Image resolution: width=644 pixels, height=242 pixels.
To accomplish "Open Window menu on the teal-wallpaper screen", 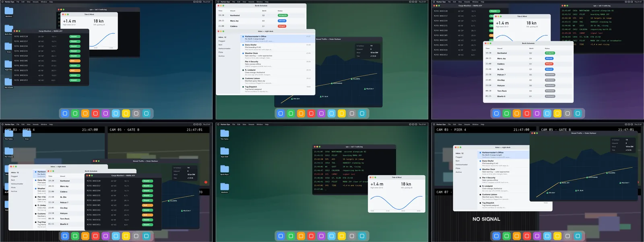I will coord(260,124).
